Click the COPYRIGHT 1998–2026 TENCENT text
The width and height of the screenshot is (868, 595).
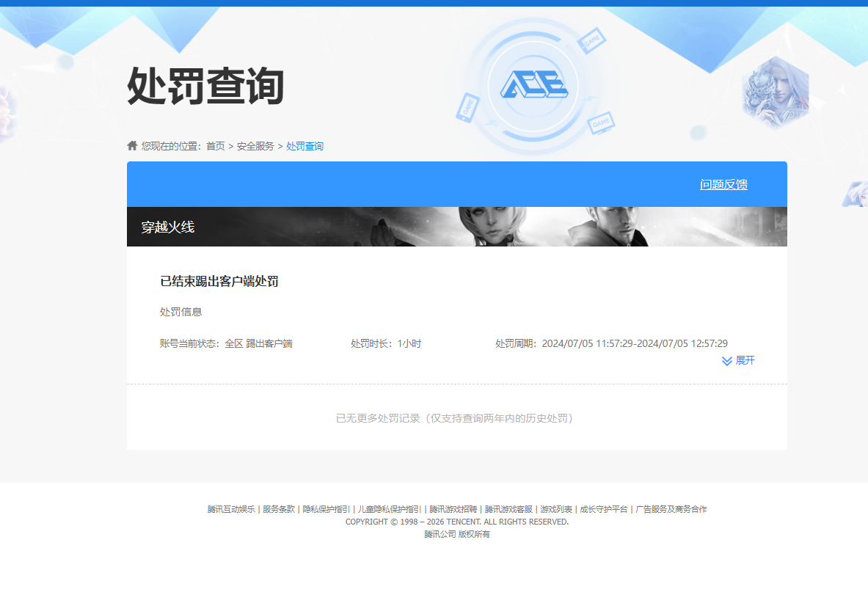click(x=456, y=522)
